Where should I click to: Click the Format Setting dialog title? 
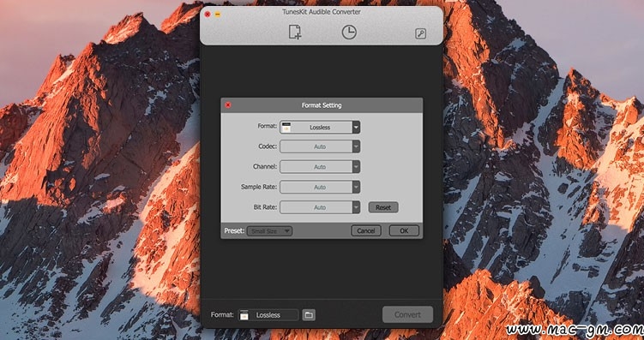point(322,105)
